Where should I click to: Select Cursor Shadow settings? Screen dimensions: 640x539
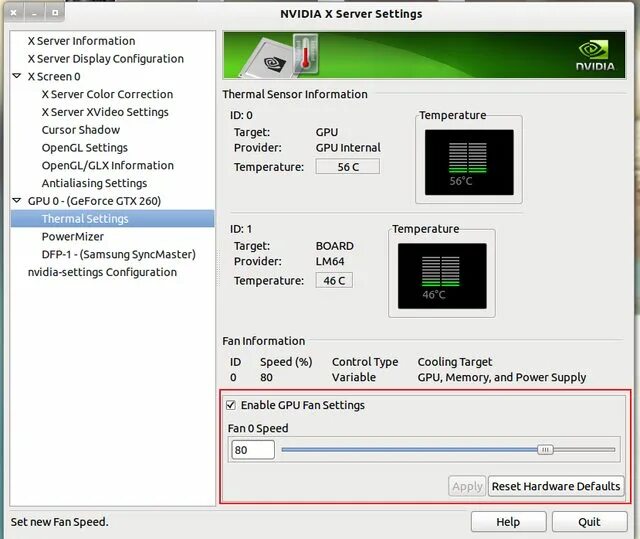click(81, 130)
